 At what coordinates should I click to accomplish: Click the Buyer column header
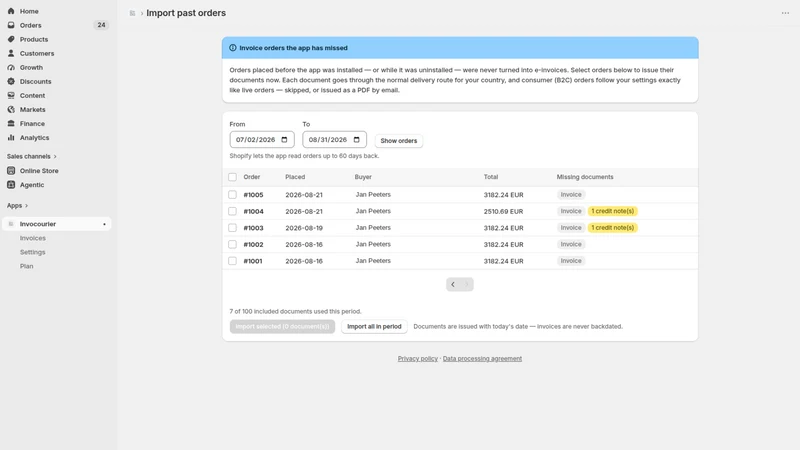[x=363, y=177]
